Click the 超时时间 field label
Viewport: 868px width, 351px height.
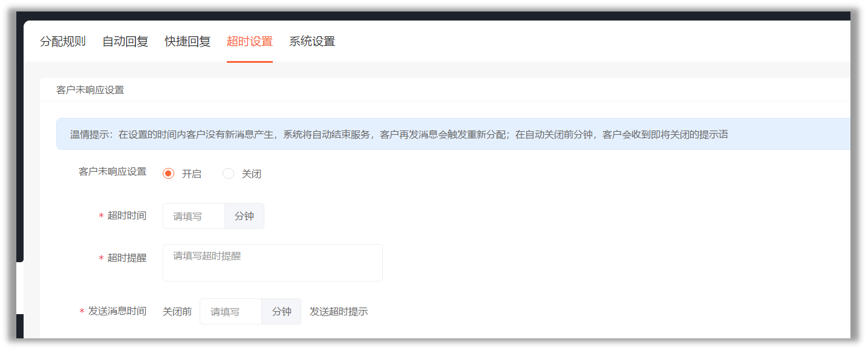pos(127,216)
